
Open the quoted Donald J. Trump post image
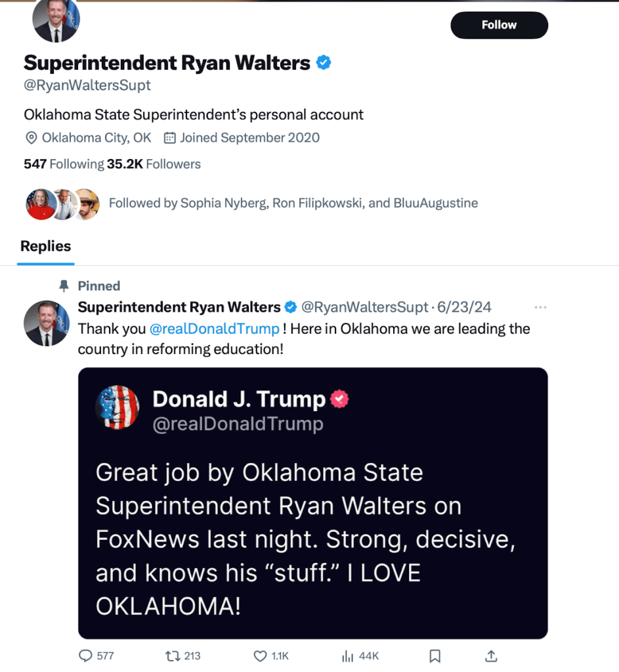click(312, 503)
